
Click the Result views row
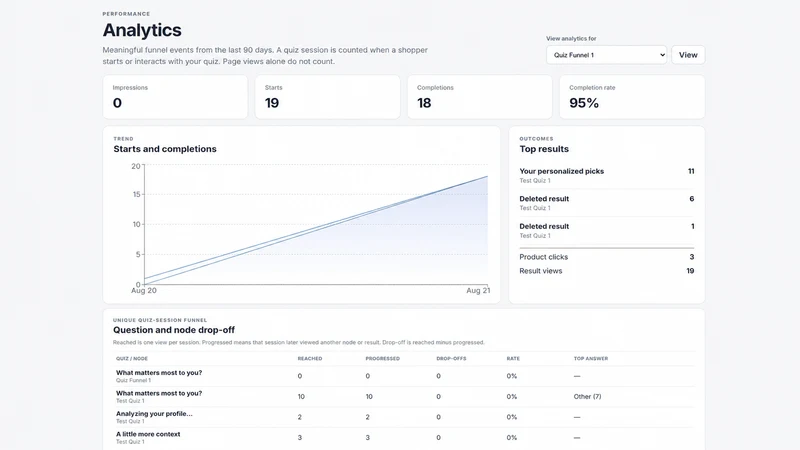tap(607, 271)
